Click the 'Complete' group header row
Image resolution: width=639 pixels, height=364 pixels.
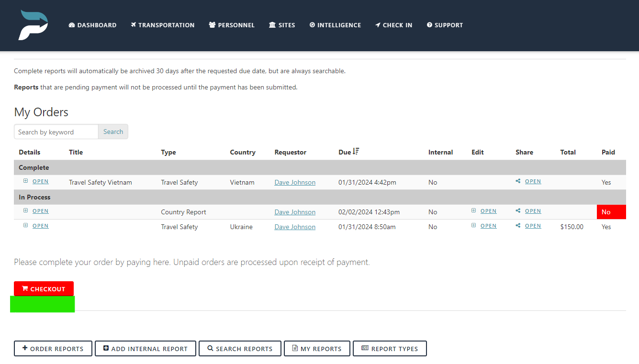320,167
